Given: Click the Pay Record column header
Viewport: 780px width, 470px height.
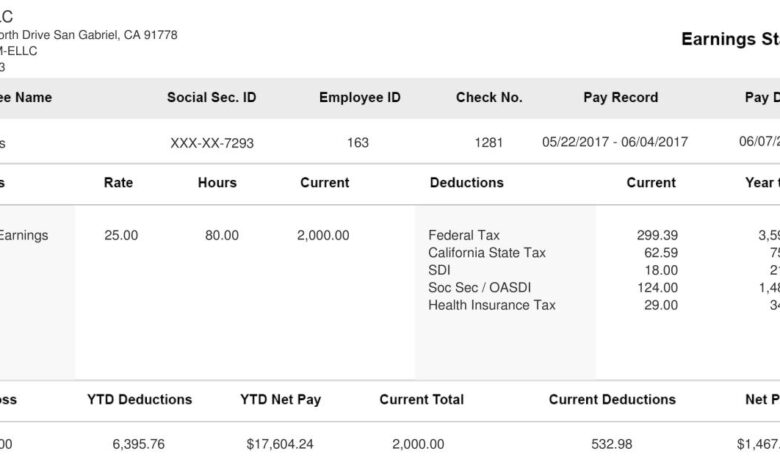Looking at the screenshot, I should (620, 98).
